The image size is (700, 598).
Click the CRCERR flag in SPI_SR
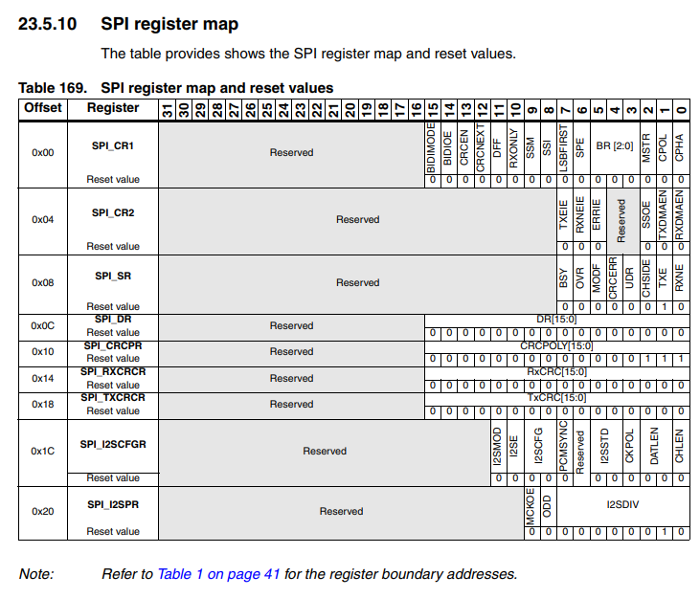click(613, 278)
